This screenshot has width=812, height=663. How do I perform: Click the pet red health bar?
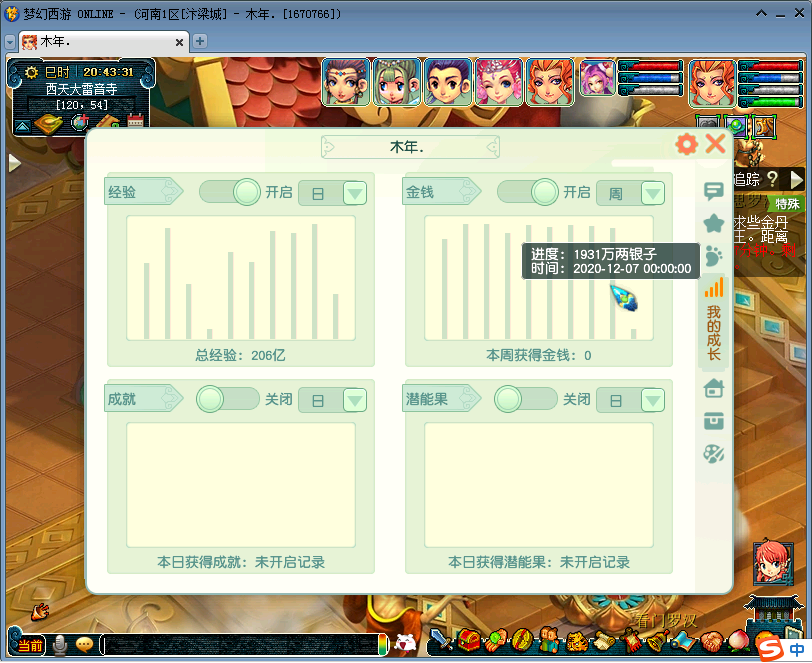650,66
